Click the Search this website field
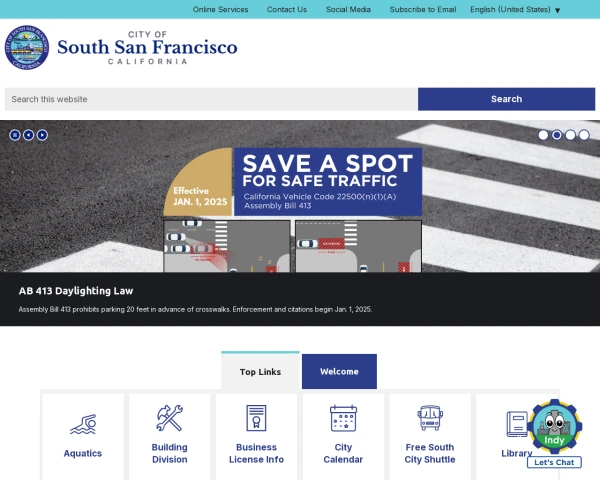The height and width of the screenshot is (480, 600). pos(211,99)
